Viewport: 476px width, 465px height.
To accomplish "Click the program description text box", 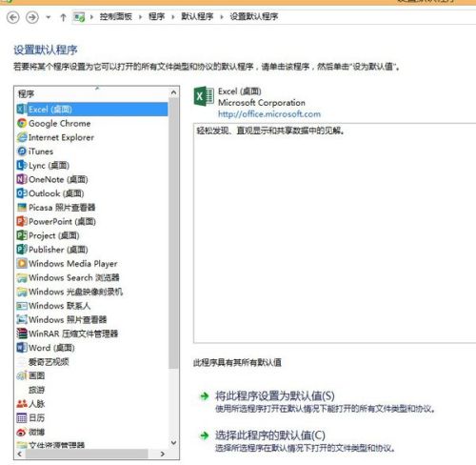I will pos(334,232).
